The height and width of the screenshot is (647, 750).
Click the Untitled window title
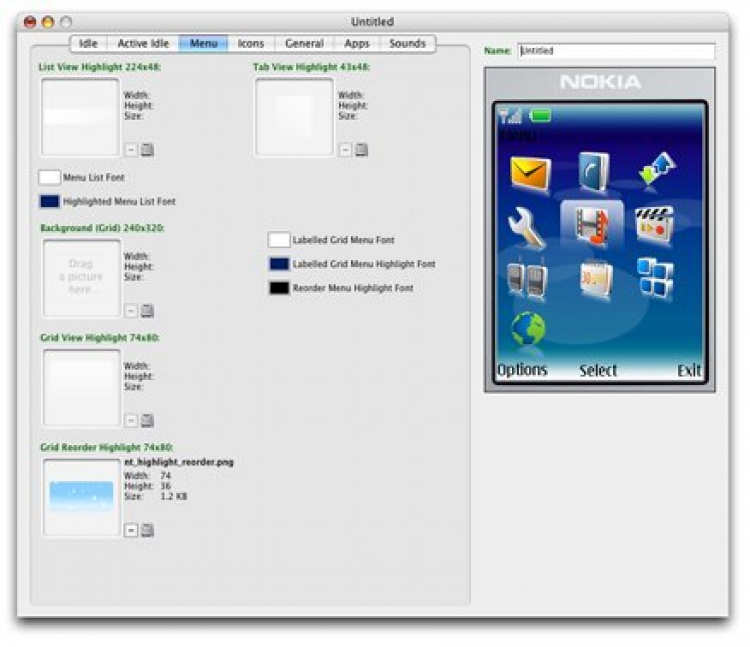[x=372, y=22]
